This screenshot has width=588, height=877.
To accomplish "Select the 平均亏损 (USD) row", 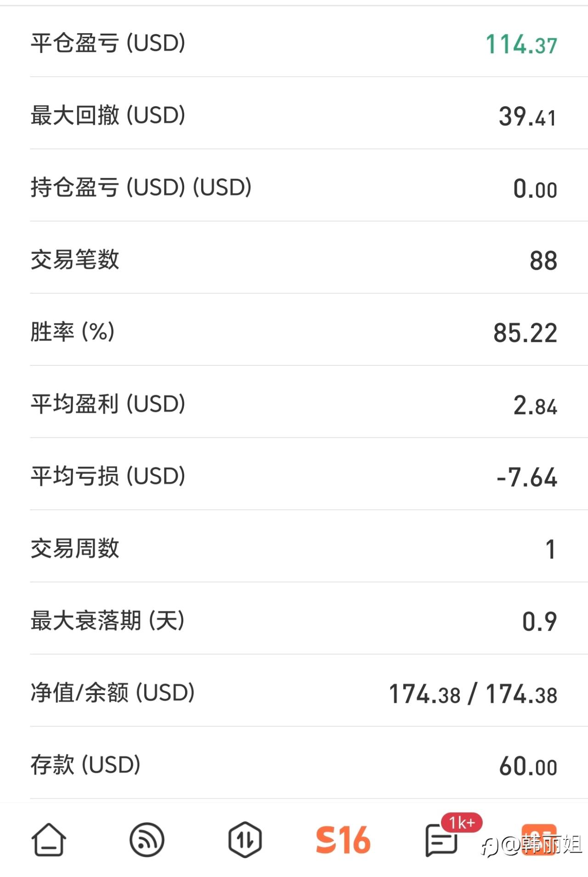I will tap(294, 476).
